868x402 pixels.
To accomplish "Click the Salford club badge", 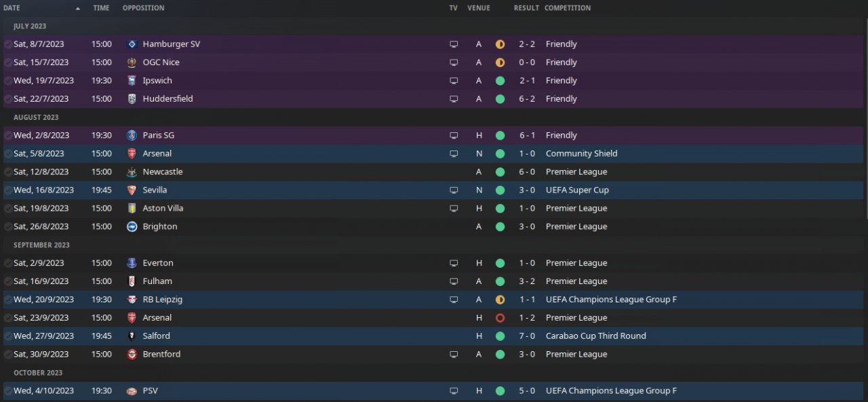I will [x=132, y=336].
